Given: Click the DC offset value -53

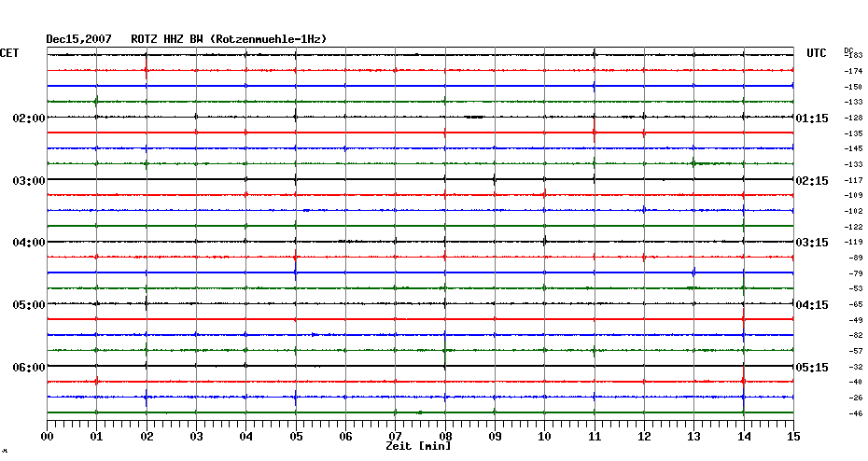Looking at the screenshot, I should point(855,289).
